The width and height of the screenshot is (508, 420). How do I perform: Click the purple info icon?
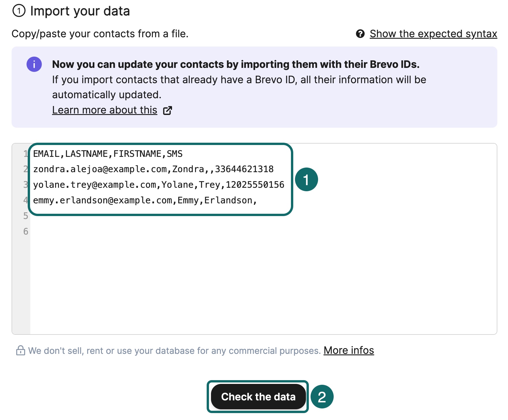coord(34,64)
